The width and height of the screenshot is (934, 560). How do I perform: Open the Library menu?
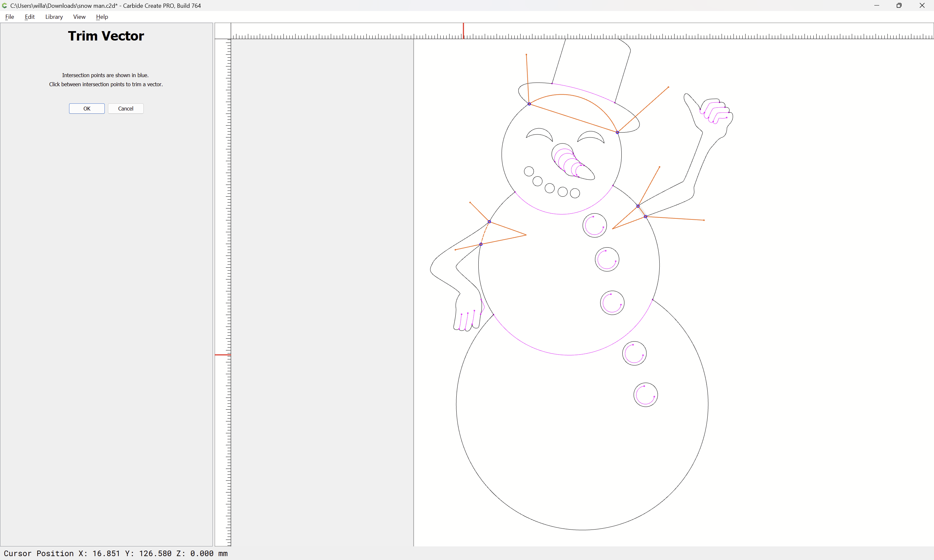(54, 17)
